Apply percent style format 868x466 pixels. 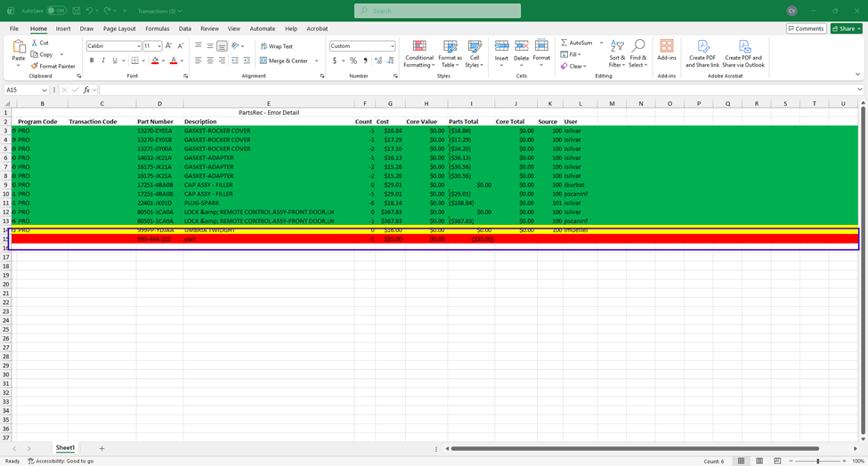(x=353, y=60)
